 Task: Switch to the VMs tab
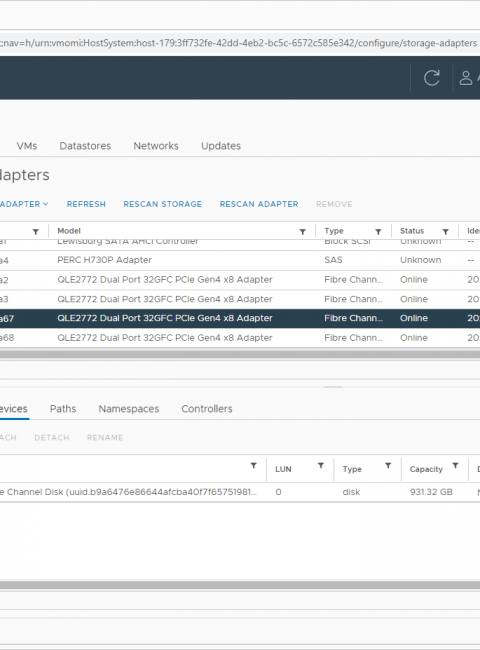tap(27, 146)
